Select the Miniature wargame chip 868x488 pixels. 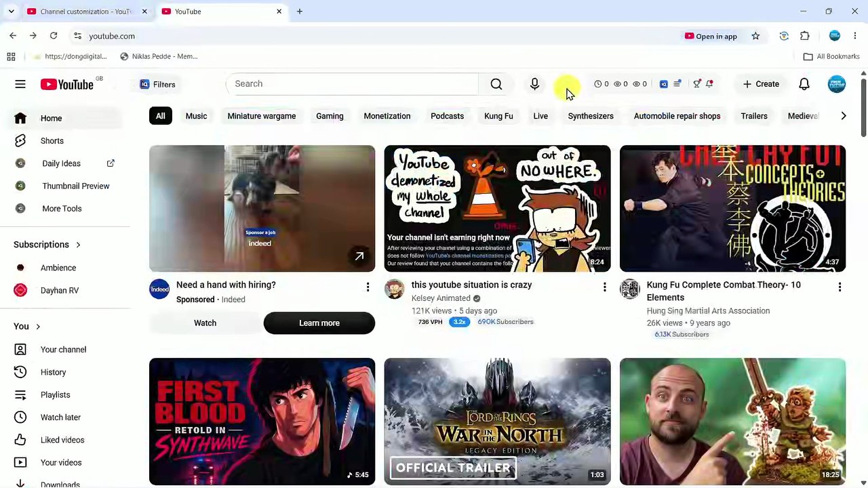click(262, 116)
